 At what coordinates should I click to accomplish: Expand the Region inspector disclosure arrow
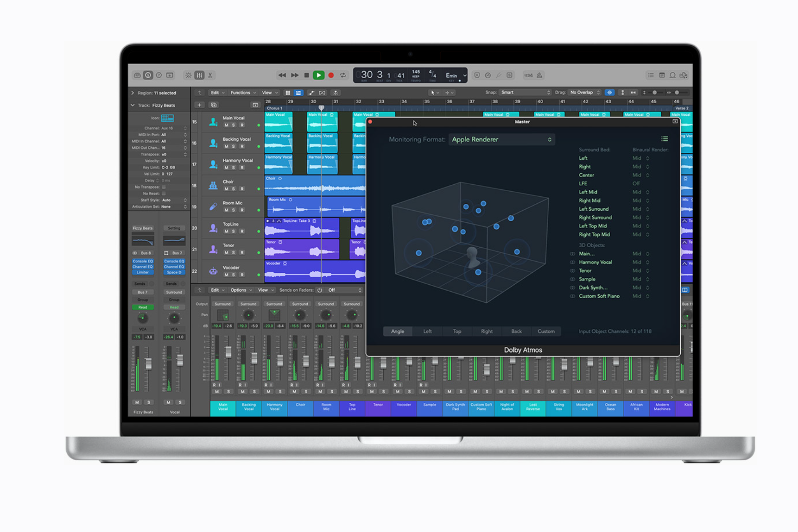pyautogui.click(x=133, y=93)
